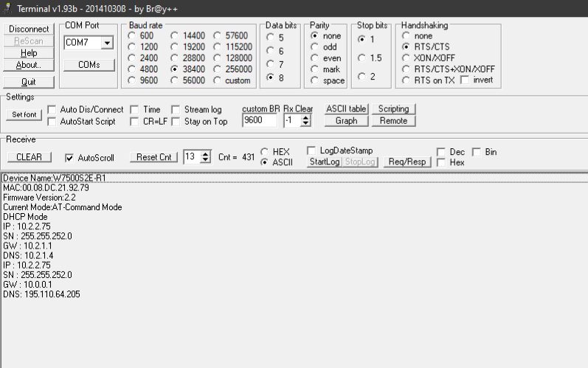Set handshaking to RTS on TX
Image resolution: width=588 pixels, height=368 pixels.
[406, 80]
